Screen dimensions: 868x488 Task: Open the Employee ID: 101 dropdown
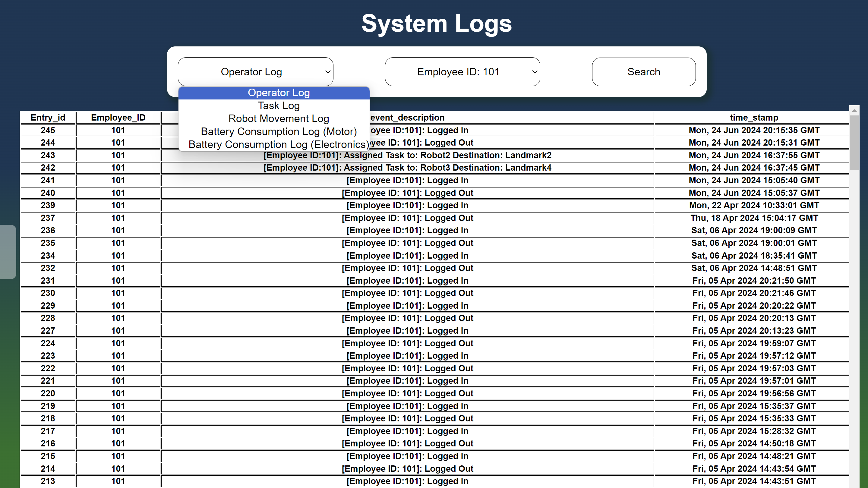pyautogui.click(x=462, y=72)
